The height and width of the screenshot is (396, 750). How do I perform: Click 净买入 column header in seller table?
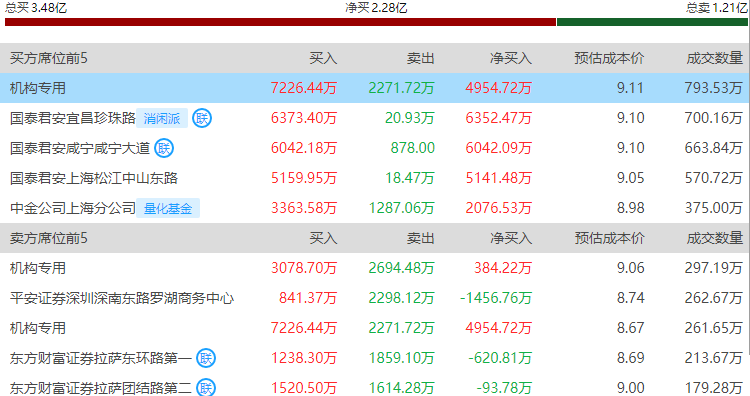tap(511, 238)
